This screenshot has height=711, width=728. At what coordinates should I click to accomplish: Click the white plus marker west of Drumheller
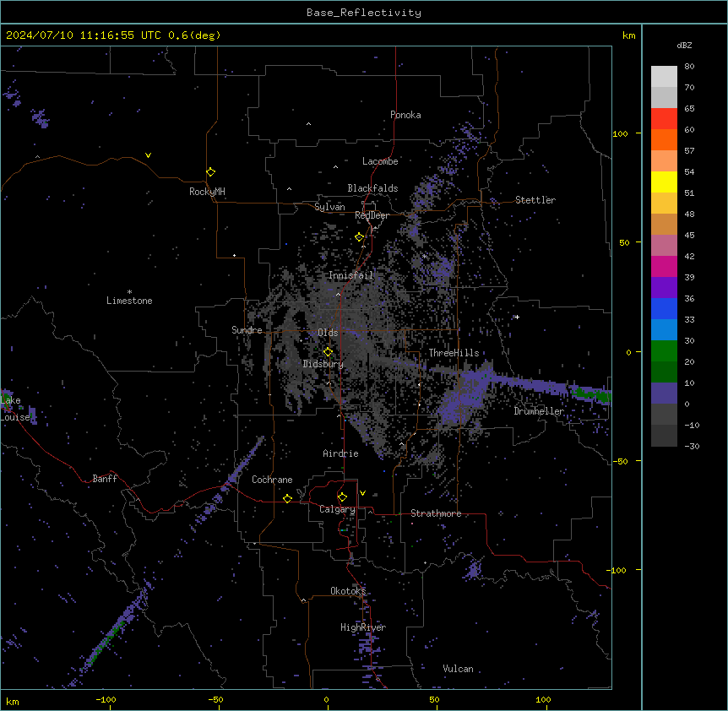coord(517,317)
